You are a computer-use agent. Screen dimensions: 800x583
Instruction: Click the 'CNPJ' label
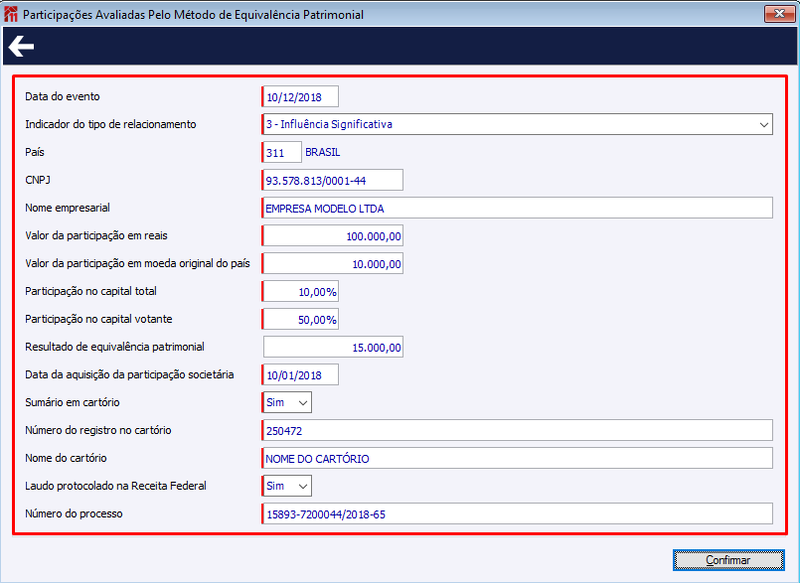(38, 180)
